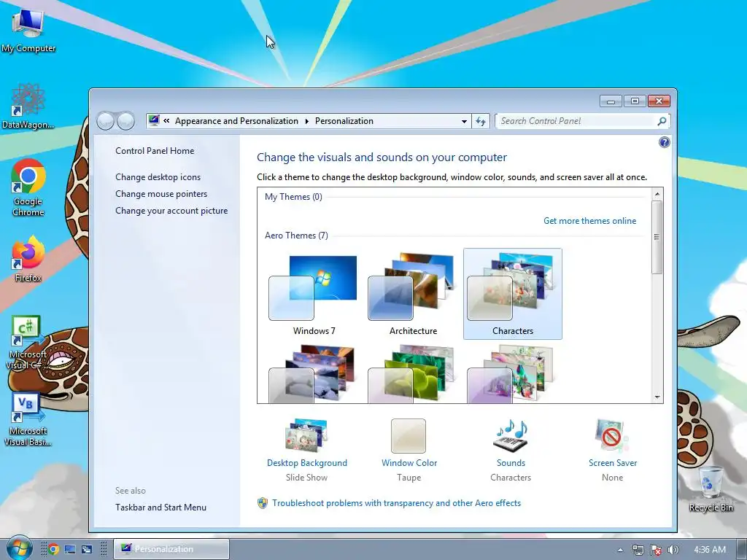The height and width of the screenshot is (560, 747).
Task: Select the Architecture theme
Action: tap(413, 294)
